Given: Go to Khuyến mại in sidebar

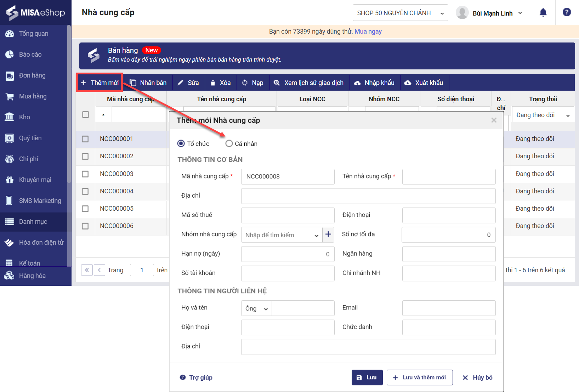Looking at the screenshot, I should 35,180.
